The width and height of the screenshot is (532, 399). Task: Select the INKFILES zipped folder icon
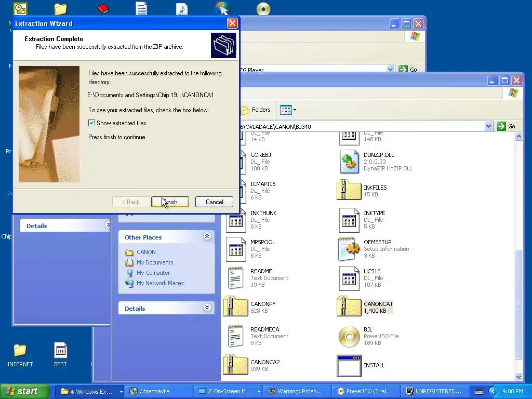[349, 190]
